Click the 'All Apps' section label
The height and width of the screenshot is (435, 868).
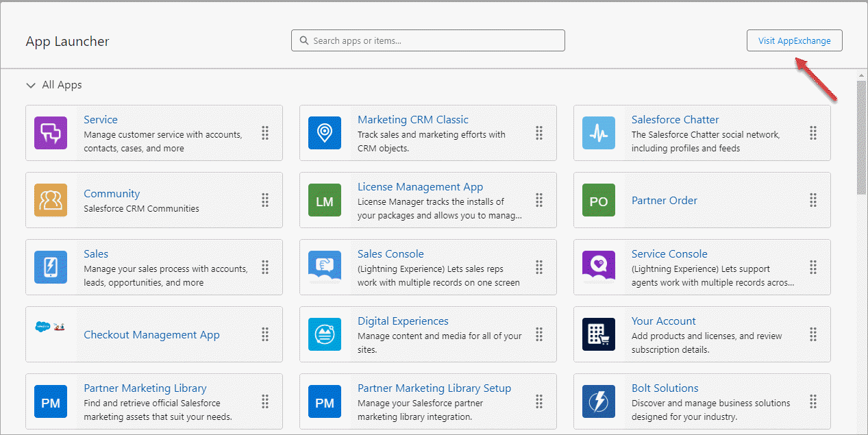(x=62, y=85)
